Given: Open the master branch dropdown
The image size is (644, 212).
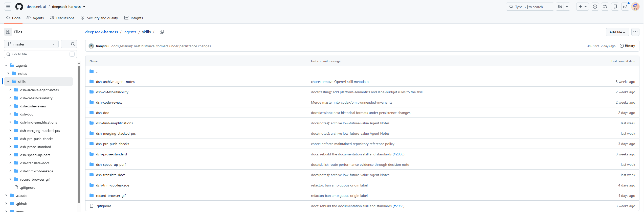Looking at the screenshot, I should [x=31, y=44].
